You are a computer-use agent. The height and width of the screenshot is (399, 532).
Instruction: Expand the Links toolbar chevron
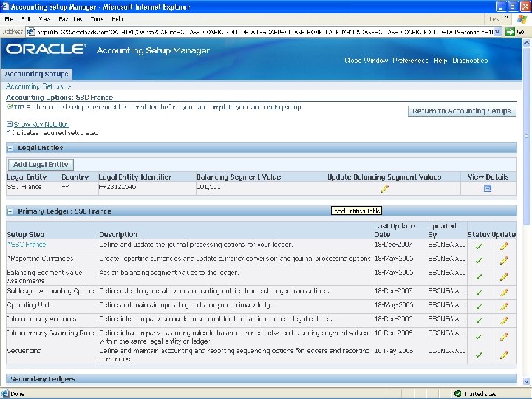click(506, 18)
